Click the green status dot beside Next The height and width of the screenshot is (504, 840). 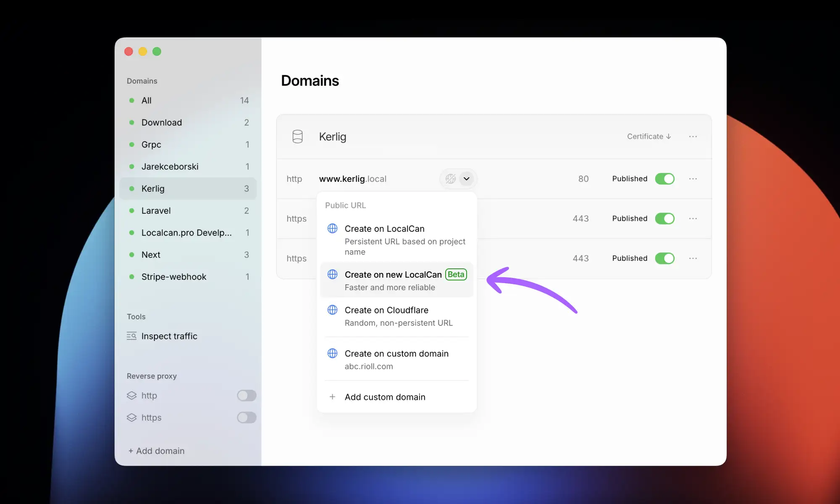coord(132,255)
